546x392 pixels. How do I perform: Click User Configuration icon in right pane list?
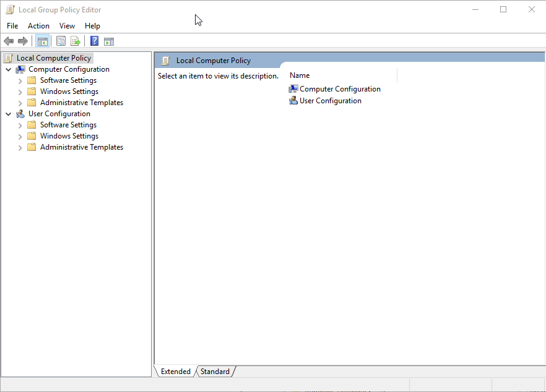coord(293,101)
